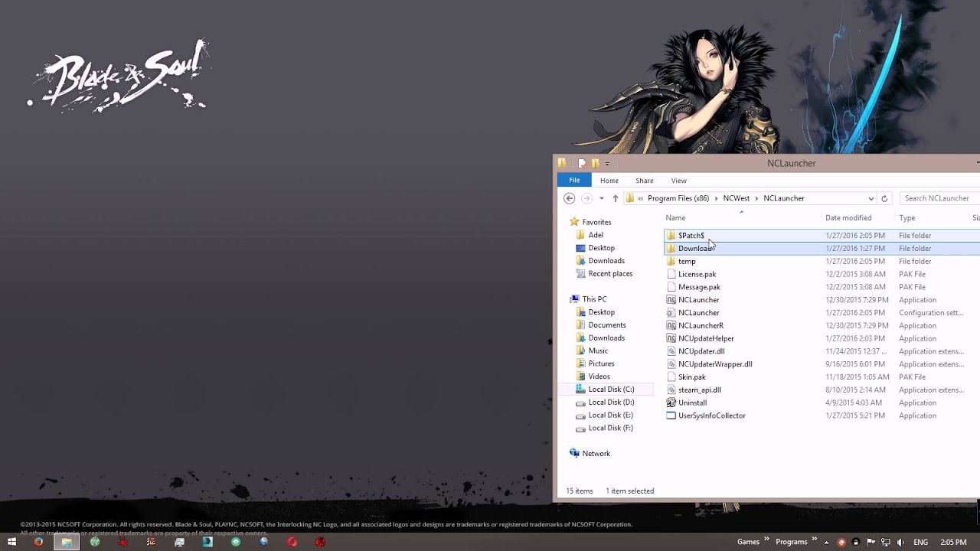Sort by Name column header
The height and width of the screenshot is (551, 980).
pos(741,218)
